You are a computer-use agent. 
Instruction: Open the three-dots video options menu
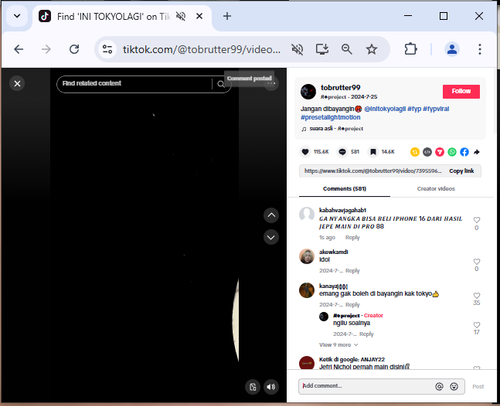coord(271,83)
